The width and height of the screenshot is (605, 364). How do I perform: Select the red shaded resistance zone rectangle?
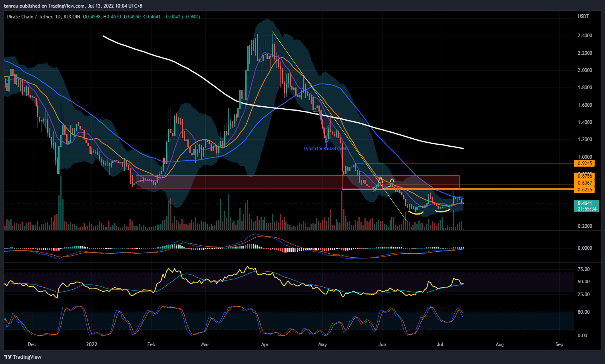click(298, 182)
